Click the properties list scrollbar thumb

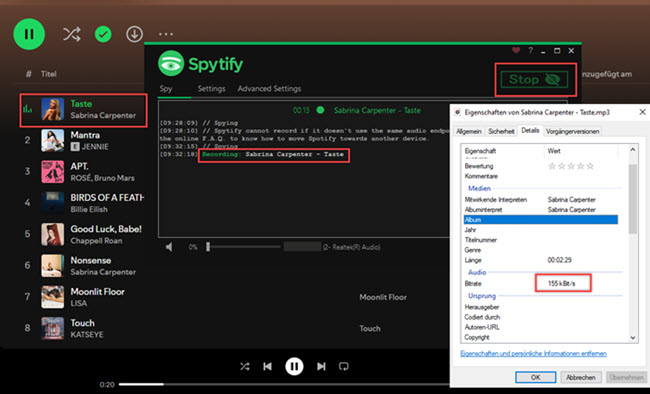(x=633, y=199)
